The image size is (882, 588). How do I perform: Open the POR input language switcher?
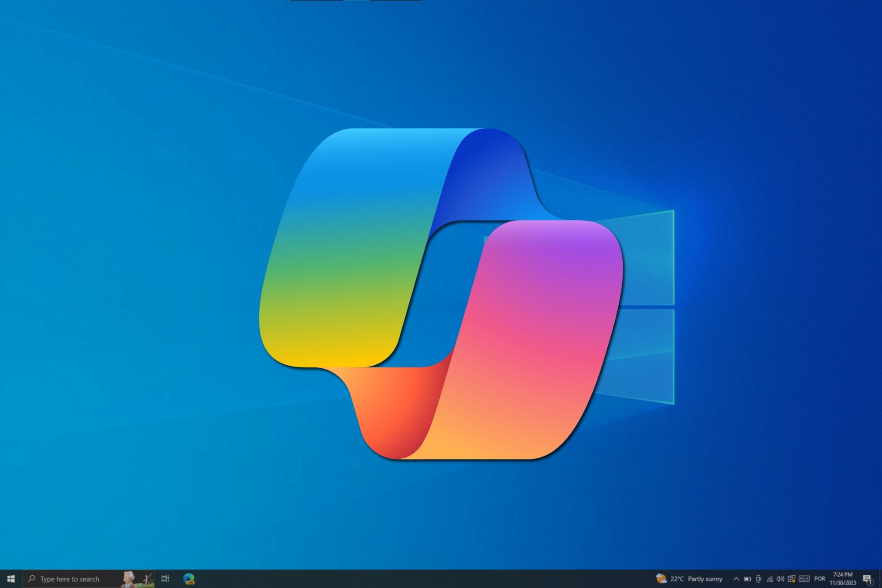point(819,579)
